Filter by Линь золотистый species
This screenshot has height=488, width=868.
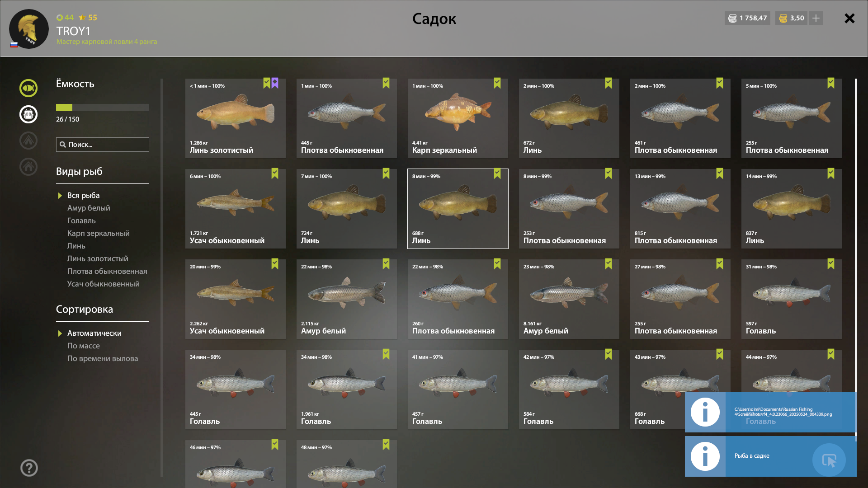[x=98, y=258]
